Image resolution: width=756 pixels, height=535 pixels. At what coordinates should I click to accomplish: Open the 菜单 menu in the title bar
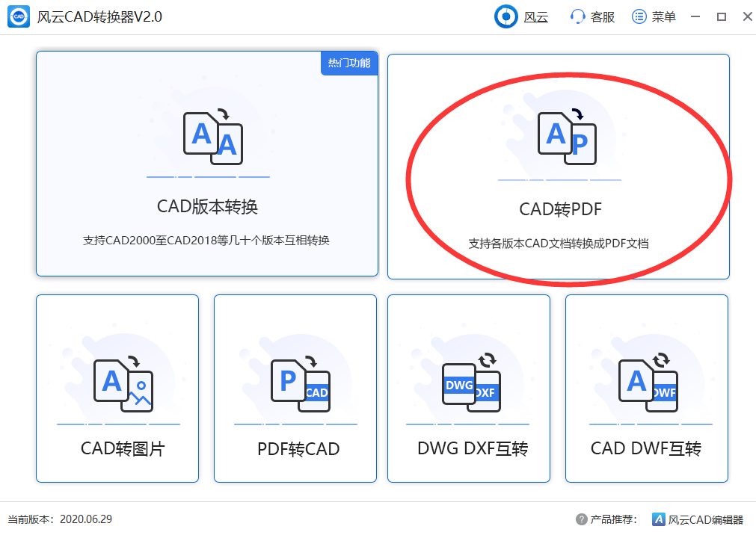(x=653, y=16)
